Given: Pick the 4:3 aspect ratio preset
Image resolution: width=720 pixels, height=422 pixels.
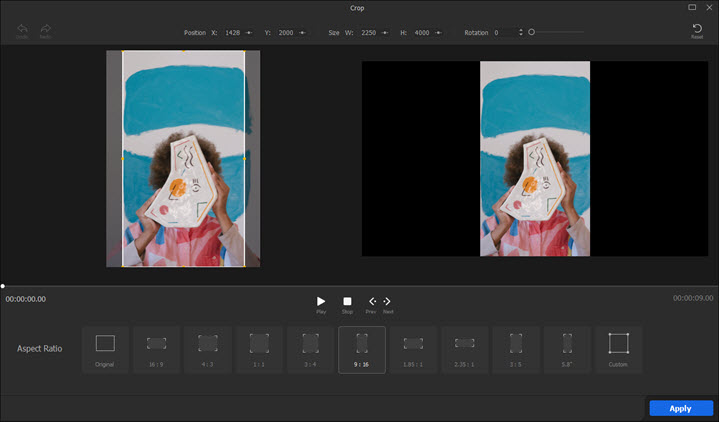Looking at the screenshot, I should click(207, 348).
